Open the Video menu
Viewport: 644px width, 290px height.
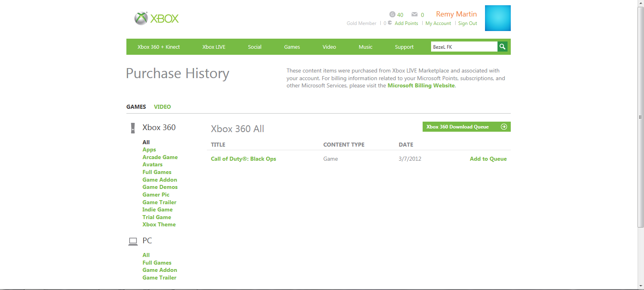click(x=329, y=47)
